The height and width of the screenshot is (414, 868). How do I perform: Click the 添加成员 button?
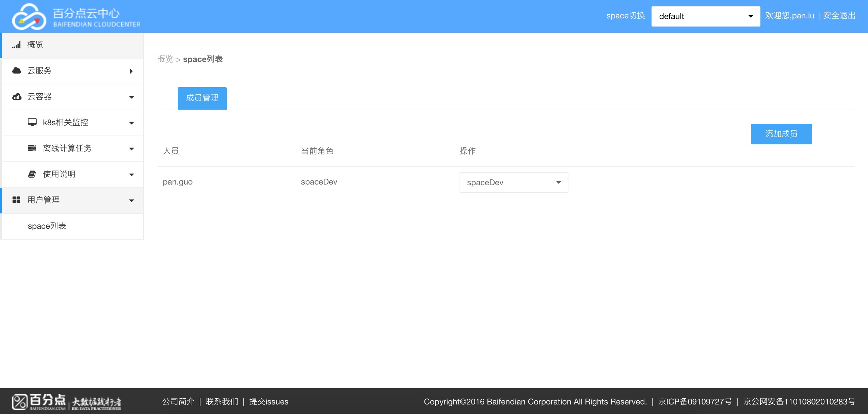coord(781,134)
